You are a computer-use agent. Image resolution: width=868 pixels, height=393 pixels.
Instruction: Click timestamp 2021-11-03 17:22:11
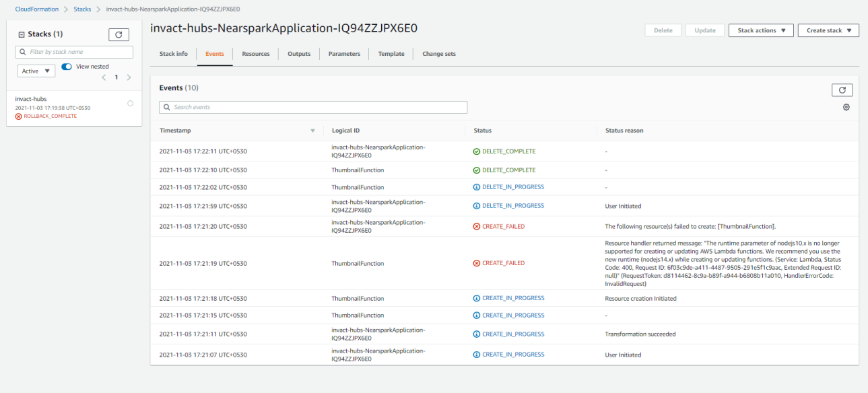click(203, 151)
